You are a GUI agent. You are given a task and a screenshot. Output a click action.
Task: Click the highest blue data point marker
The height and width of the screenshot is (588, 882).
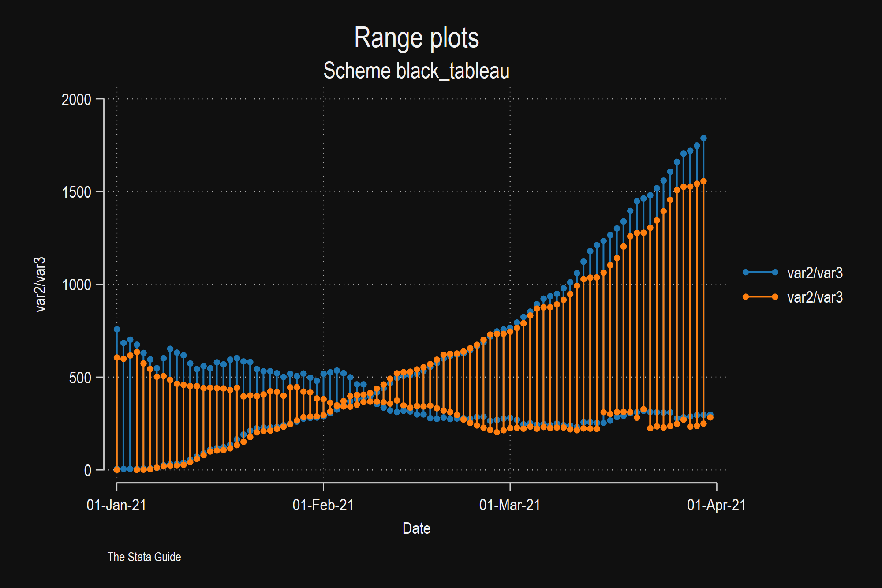(703, 138)
